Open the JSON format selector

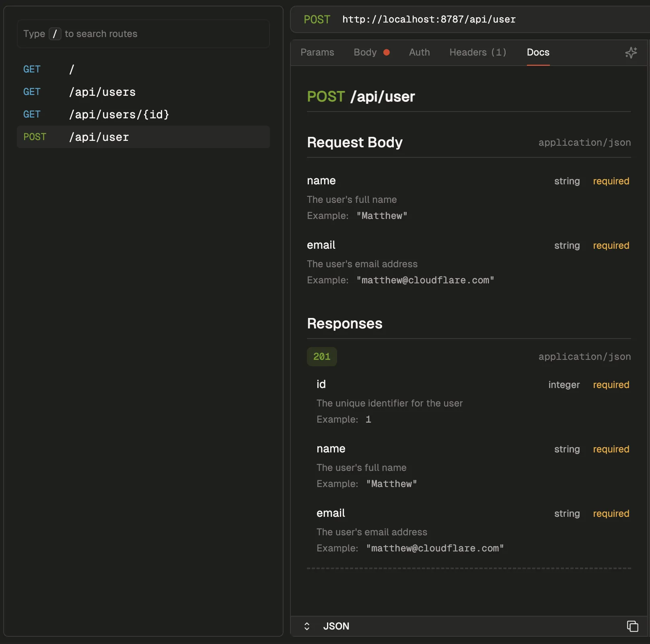336,626
